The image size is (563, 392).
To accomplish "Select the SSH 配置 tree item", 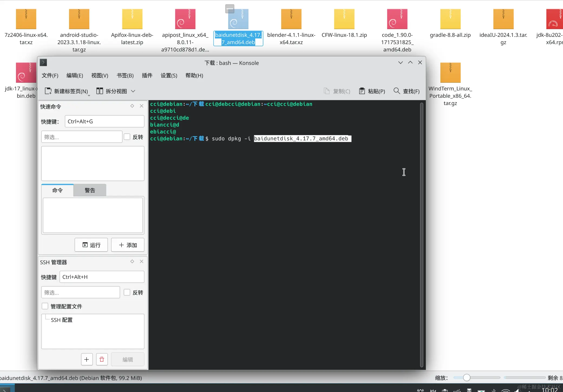I will [62, 320].
